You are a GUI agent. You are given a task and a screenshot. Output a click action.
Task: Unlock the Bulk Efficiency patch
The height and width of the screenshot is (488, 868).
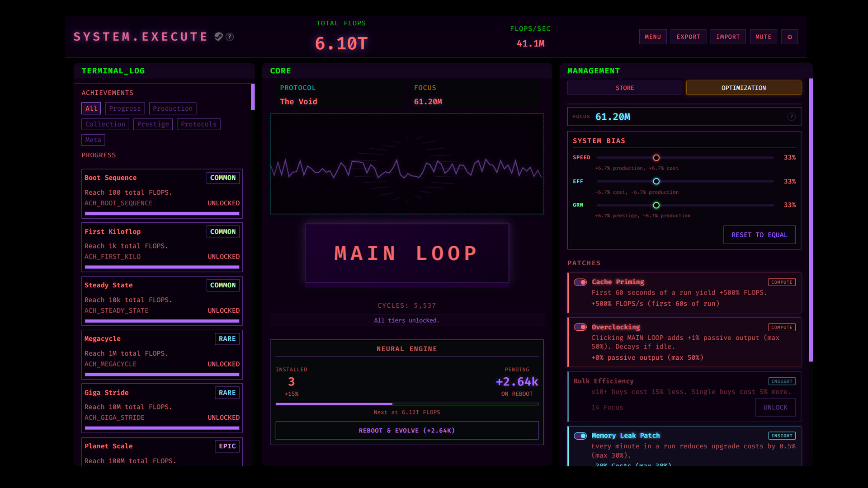[775, 408]
